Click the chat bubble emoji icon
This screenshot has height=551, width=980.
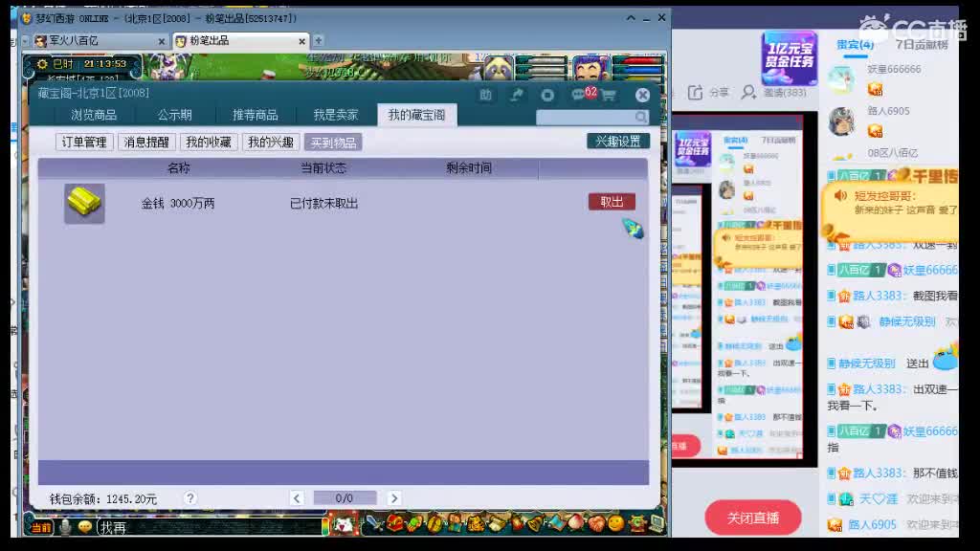[85, 527]
